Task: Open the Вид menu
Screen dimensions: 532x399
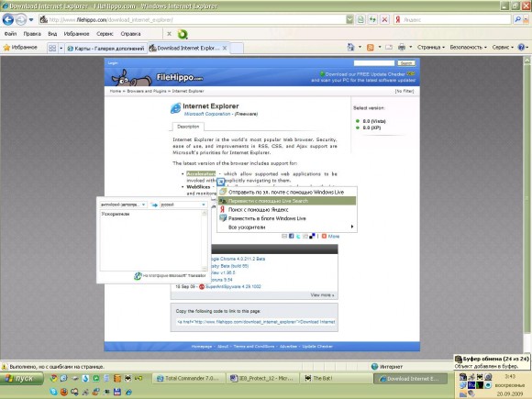Action: click(x=52, y=34)
